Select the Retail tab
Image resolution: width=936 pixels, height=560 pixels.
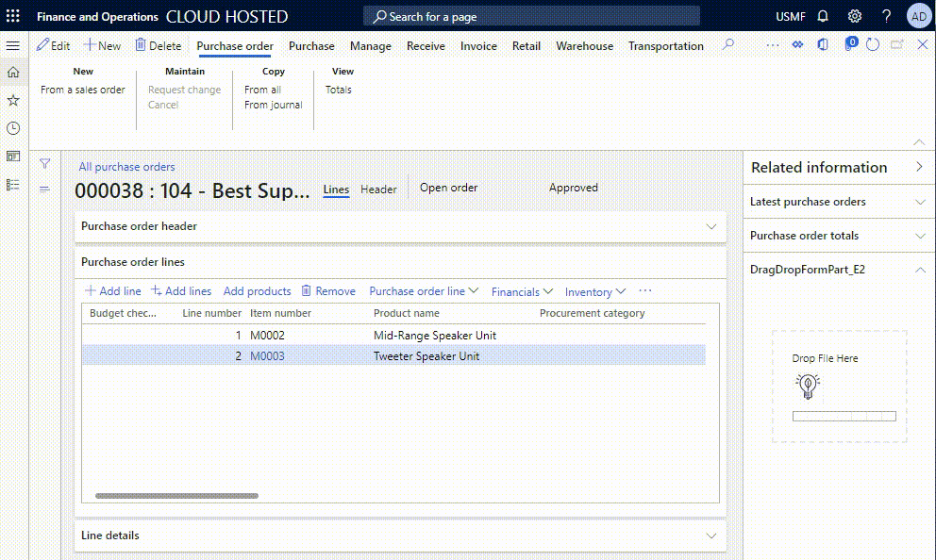pyautogui.click(x=526, y=46)
